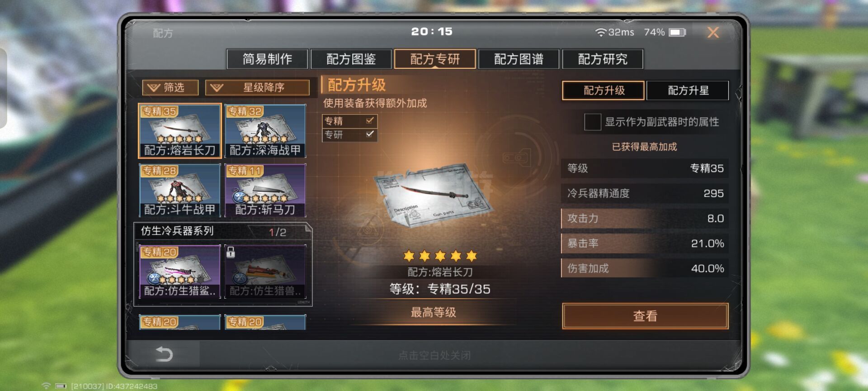Close the recipe panel with X icon
868x391 pixels.
point(713,32)
